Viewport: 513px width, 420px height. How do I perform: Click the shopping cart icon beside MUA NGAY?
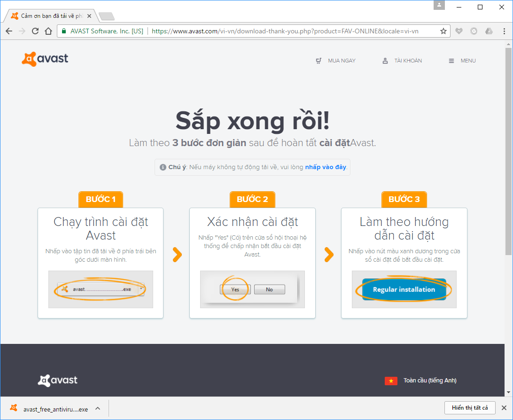pos(319,61)
